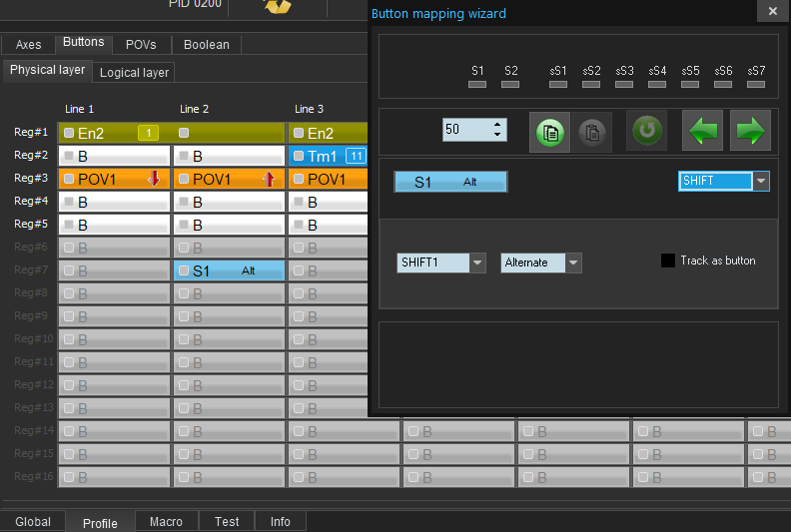Enable the Track as button checkbox
The width and height of the screenshot is (791, 532).
[x=668, y=261]
